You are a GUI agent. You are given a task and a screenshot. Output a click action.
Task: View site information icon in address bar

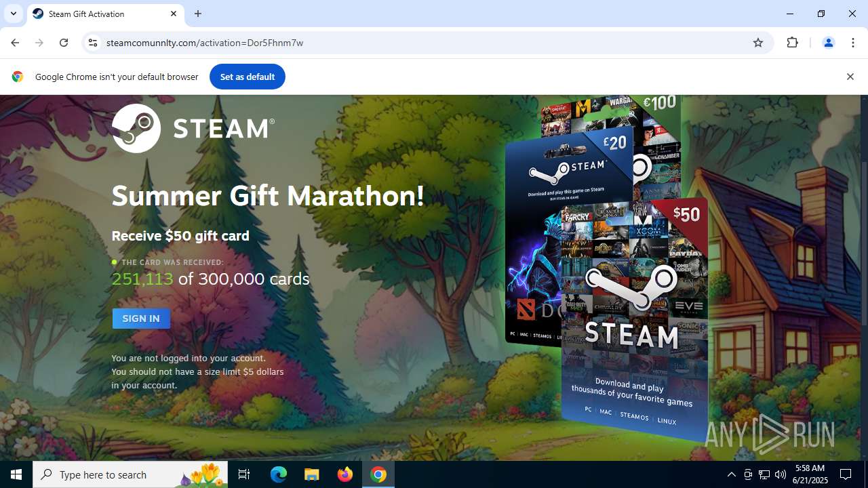click(93, 43)
